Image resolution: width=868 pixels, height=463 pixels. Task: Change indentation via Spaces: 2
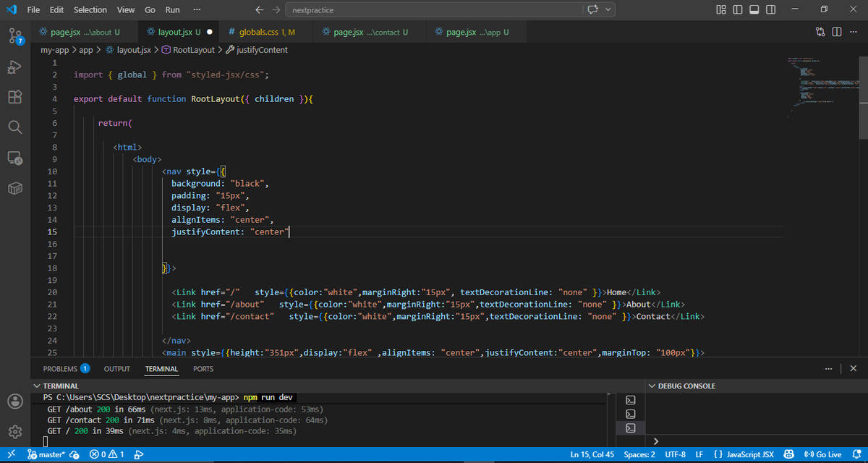tap(639, 455)
